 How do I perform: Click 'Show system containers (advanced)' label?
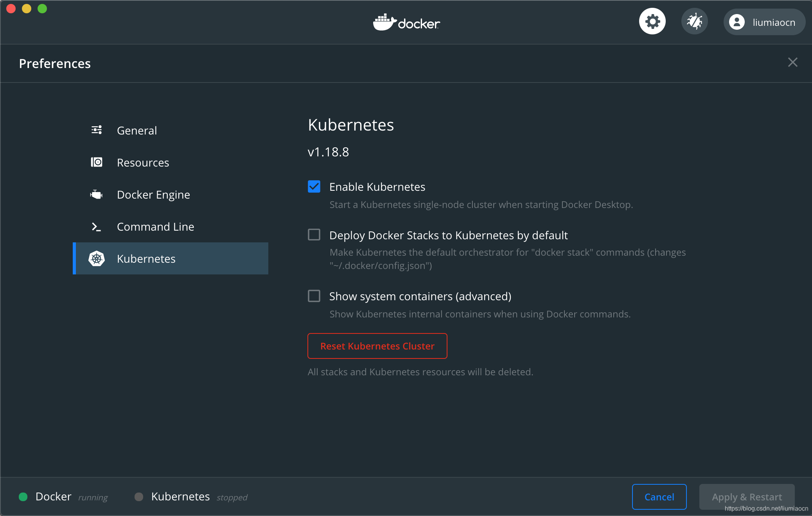420,296
